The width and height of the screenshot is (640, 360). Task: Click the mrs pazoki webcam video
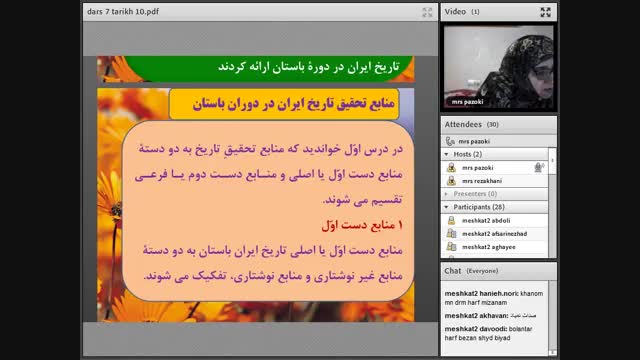[498, 67]
